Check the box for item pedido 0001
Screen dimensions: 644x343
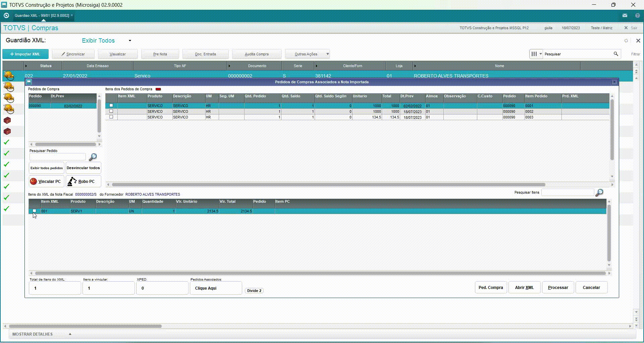111,106
